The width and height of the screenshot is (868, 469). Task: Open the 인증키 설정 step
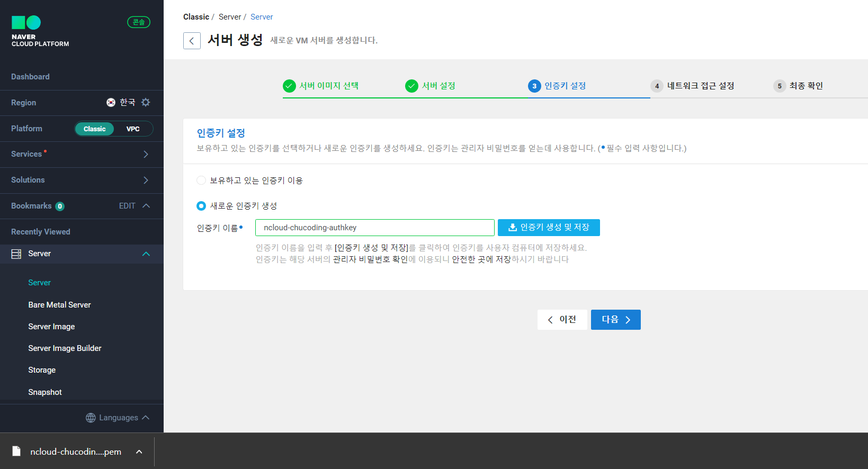pos(557,86)
